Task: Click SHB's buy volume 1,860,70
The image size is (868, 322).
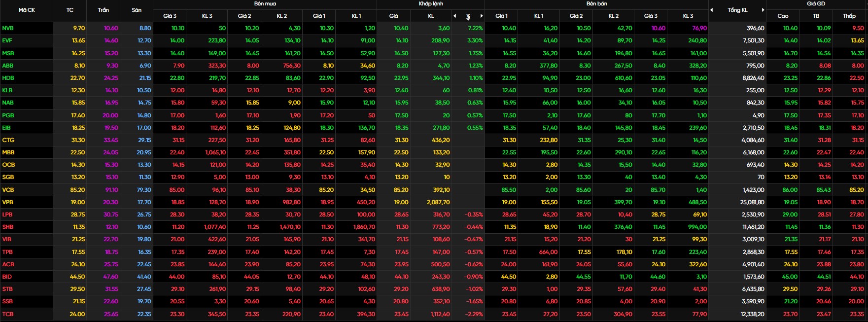Action: point(364,227)
